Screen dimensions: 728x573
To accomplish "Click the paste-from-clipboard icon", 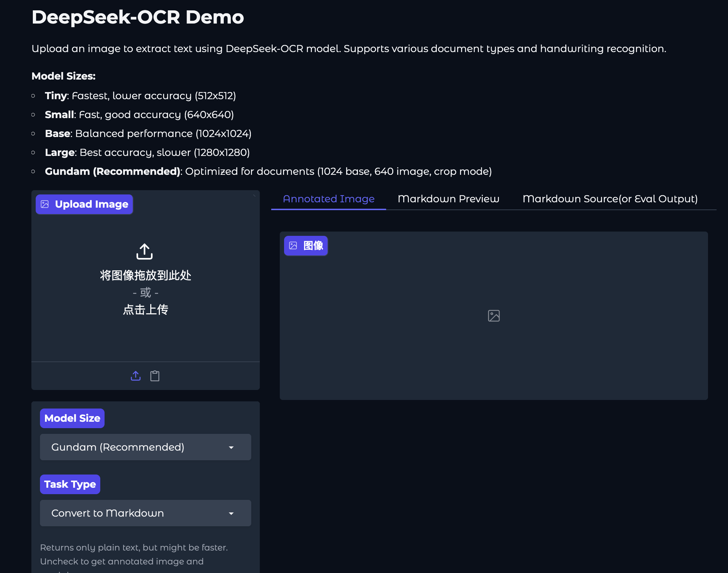I will click(155, 376).
